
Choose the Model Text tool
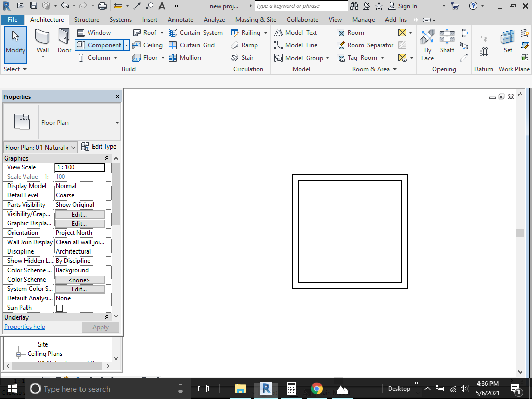coord(296,33)
